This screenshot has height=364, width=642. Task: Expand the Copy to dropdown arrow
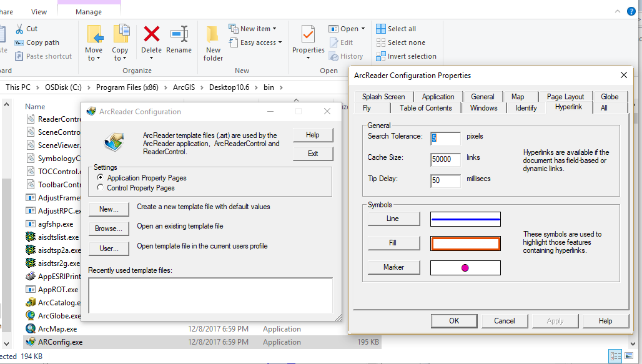(x=124, y=59)
